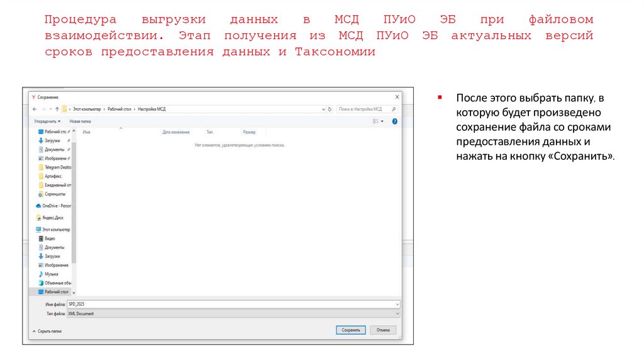This screenshot has height=361, width=644.
Task: Open the pinned Документы quick access item
Action: tap(54, 150)
